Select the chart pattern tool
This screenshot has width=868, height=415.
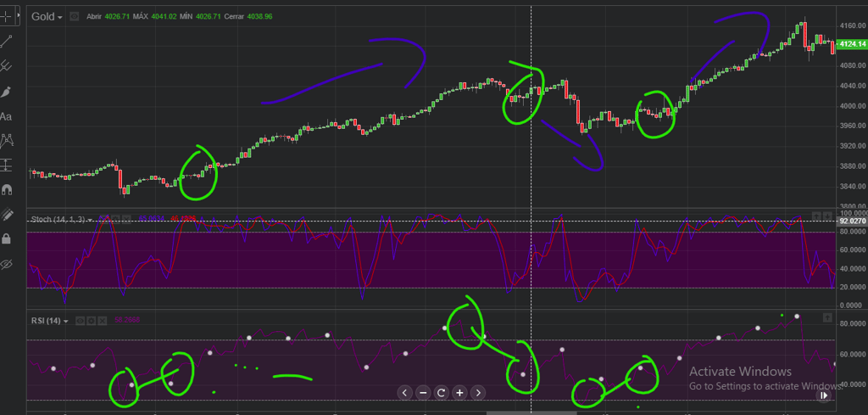(6, 141)
